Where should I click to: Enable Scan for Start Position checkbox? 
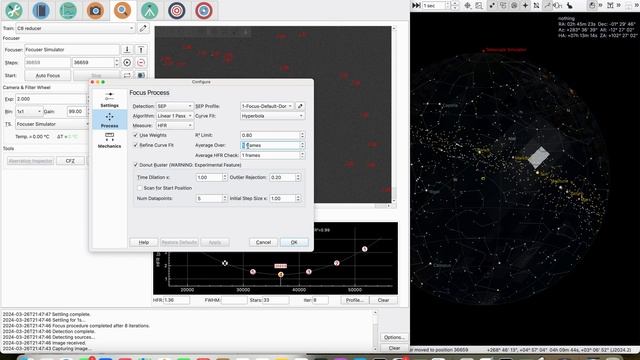point(140,188)
